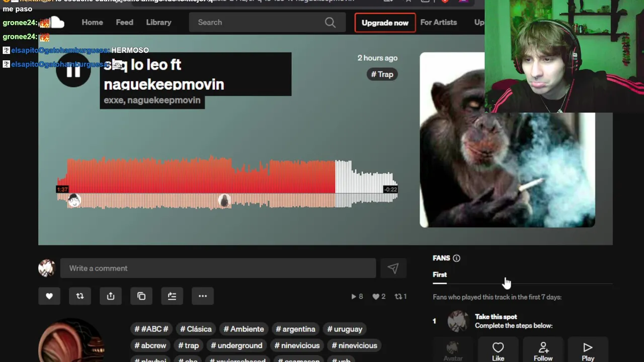Open the #Clásica tag
This screenshot has width=644, height=362.
[196, 329]
